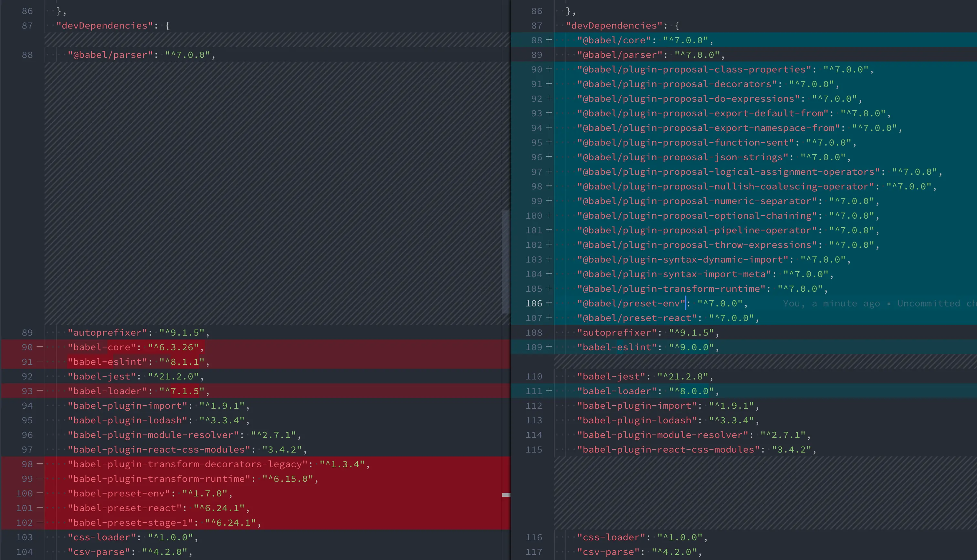The height and width of the screenshot is (560, 977).
Task: Click the minus marker on removed babel-core line
Action: click(x=40, y=347)
